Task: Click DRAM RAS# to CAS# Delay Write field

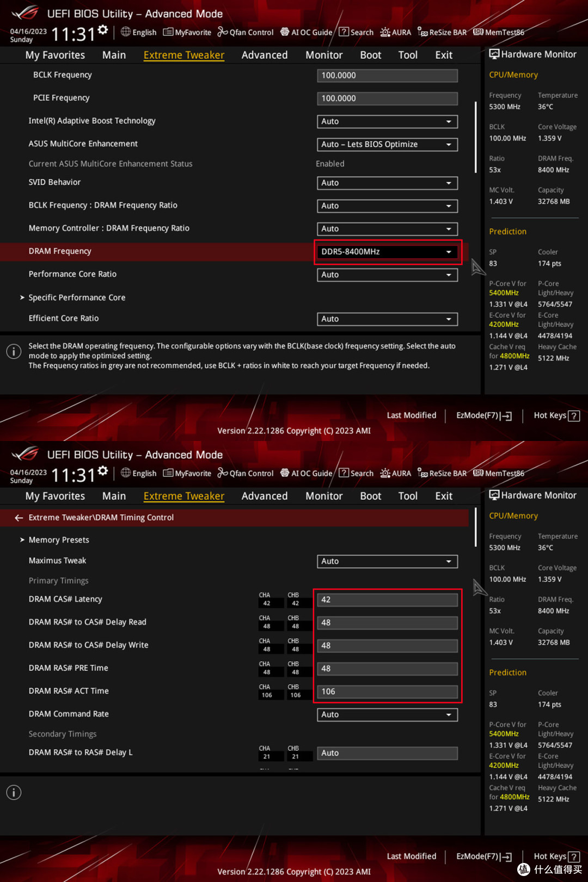Action: click(x=387, y=646)
